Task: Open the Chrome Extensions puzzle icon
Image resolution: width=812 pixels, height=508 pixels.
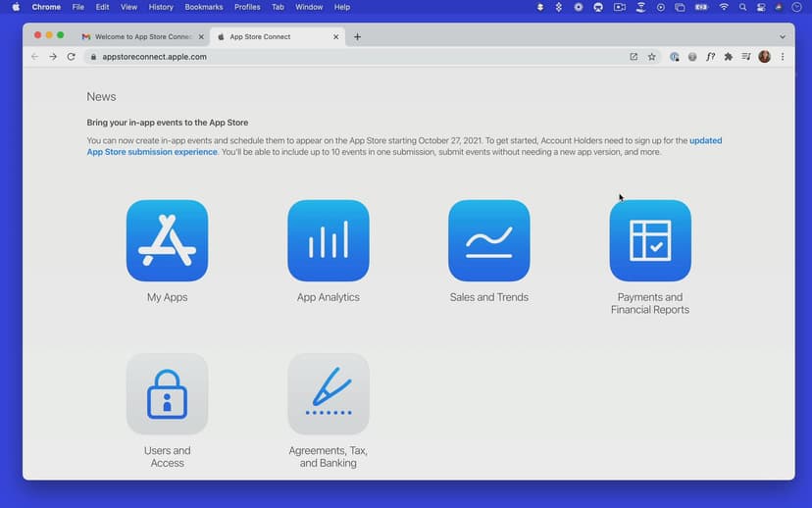Action: point(728,57)
